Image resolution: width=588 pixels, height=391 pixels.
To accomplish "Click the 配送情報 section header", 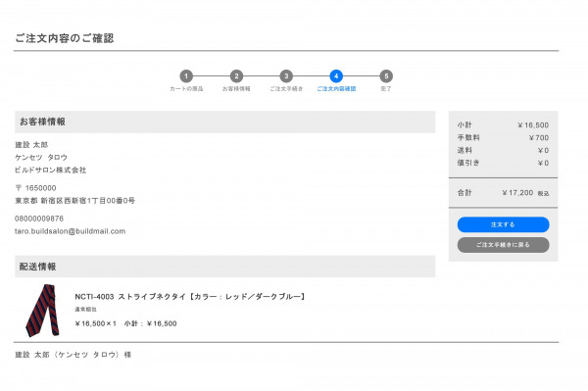I will click(x=225, y=267).
